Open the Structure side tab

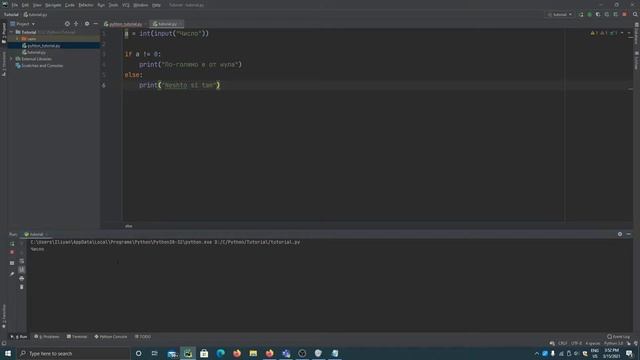4,64
